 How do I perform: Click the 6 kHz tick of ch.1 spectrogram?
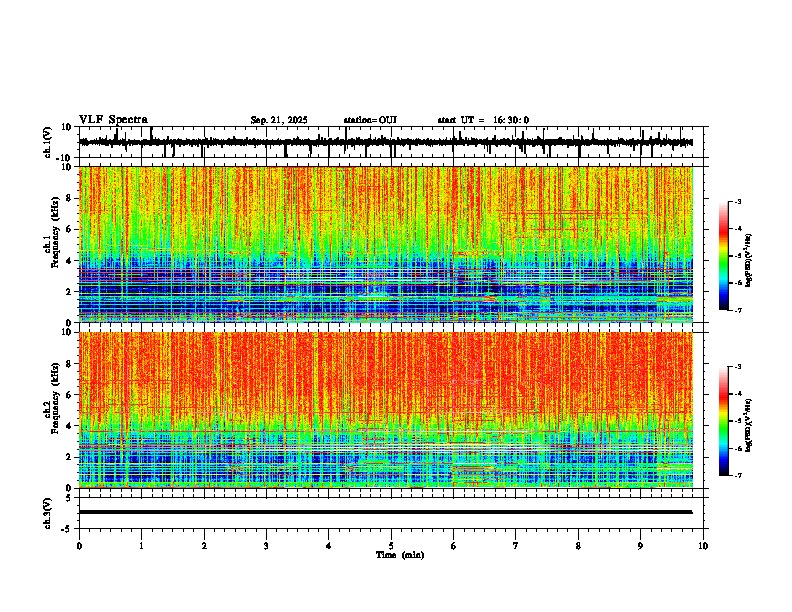71,230
